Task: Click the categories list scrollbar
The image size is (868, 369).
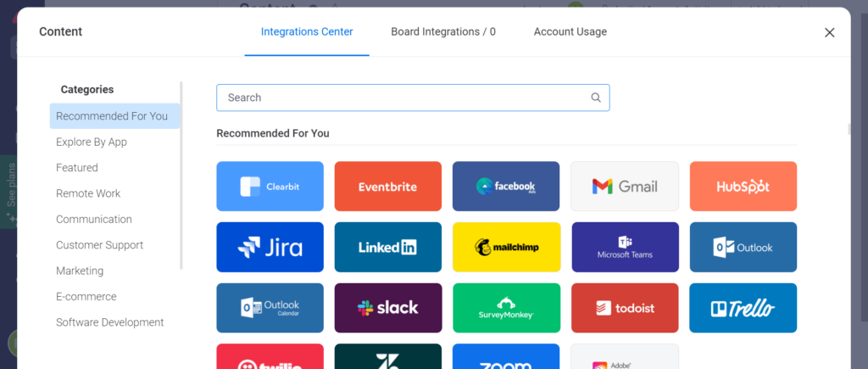Action: tap(181, 175)
